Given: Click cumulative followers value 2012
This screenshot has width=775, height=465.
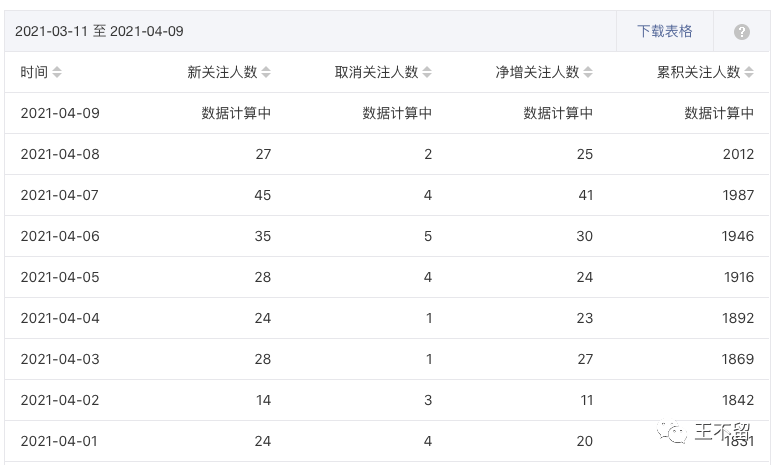Looking at the screenshot, I should point(738,154).
